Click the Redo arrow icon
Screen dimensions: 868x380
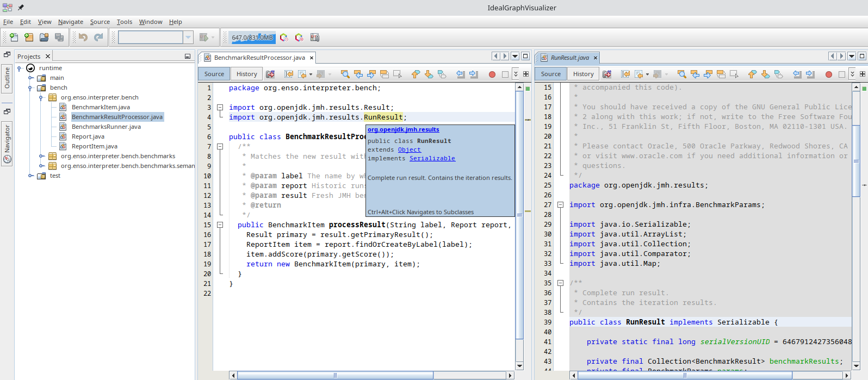click(x=98, y=37)
